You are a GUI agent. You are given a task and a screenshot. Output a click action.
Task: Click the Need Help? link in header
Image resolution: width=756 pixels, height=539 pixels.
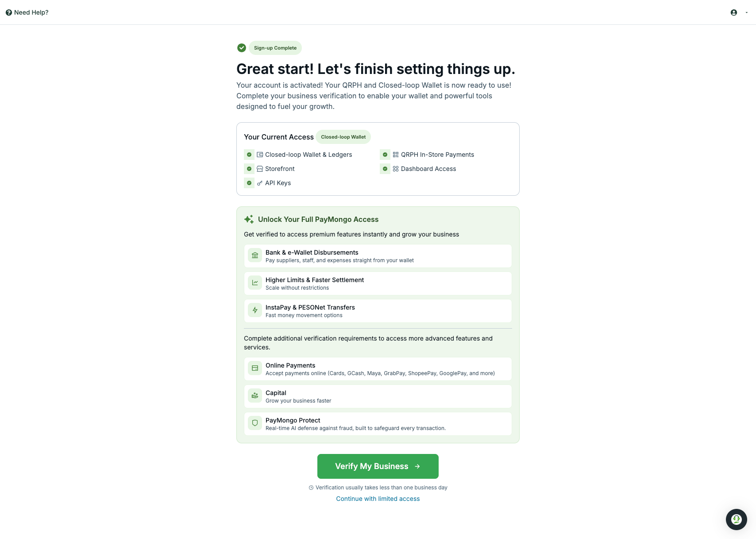coord(27,12)
